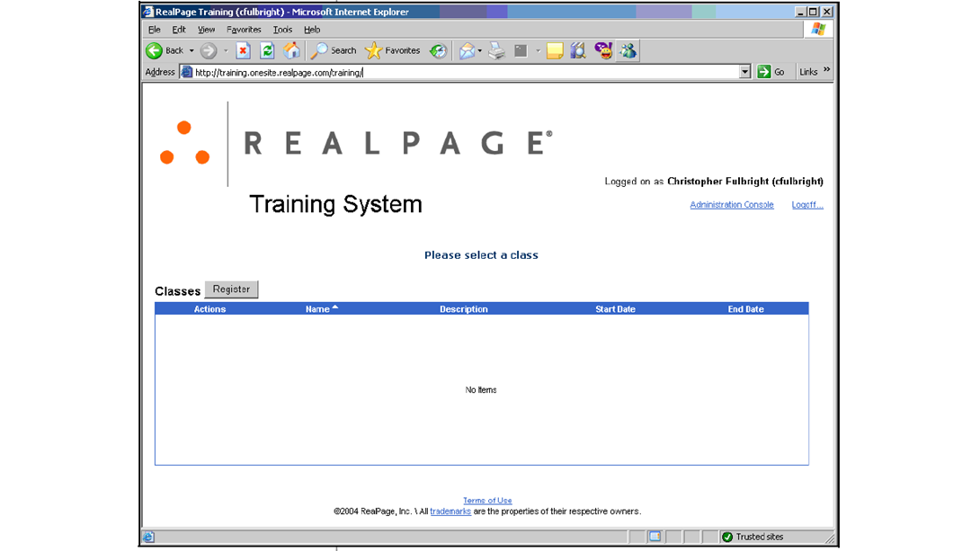Expand the Edit icon dropdown arrow

539,50
